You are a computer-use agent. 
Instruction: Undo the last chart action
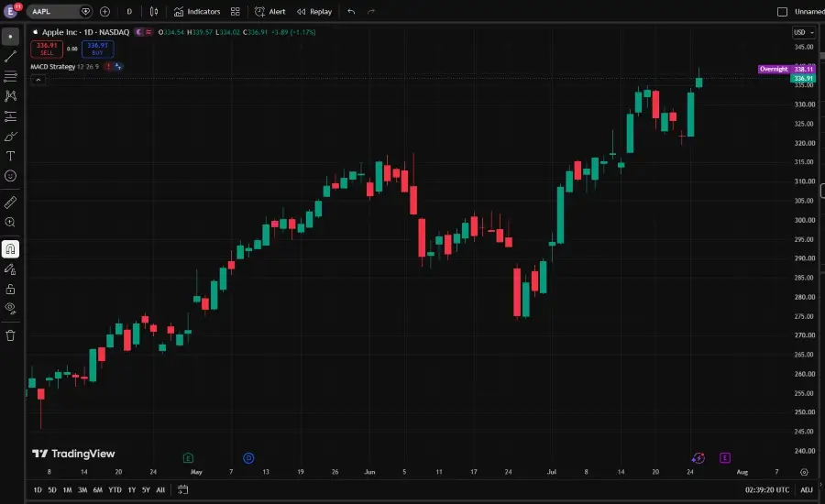351,11
